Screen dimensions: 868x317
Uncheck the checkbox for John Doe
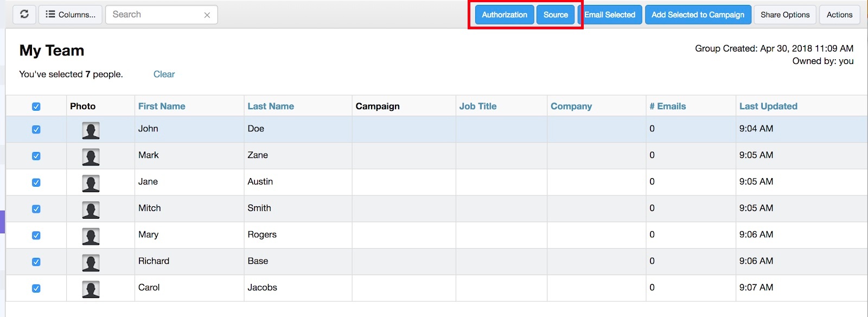point(36,129)
